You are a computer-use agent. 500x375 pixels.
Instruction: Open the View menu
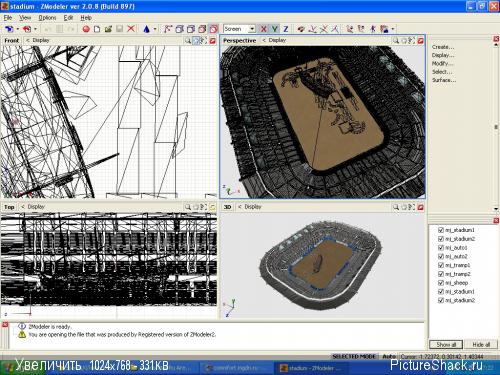[x=25, y=18]
